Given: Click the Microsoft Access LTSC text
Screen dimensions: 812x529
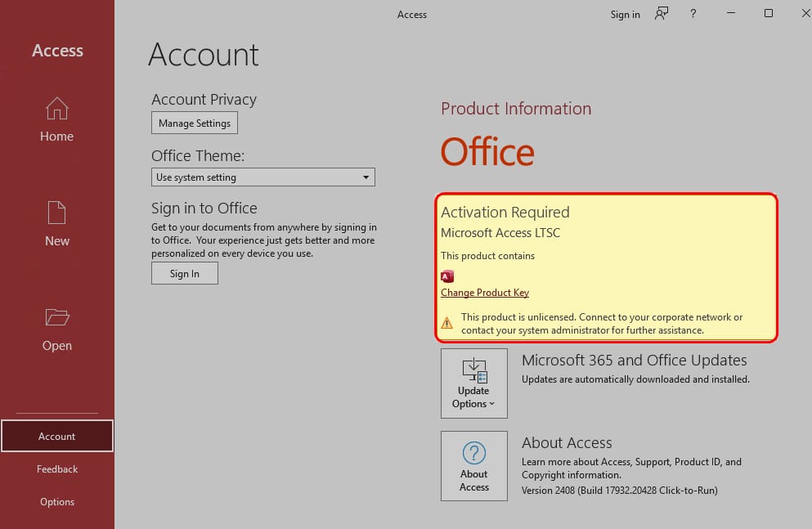Looking at the screenshot, I should [500, 233].
